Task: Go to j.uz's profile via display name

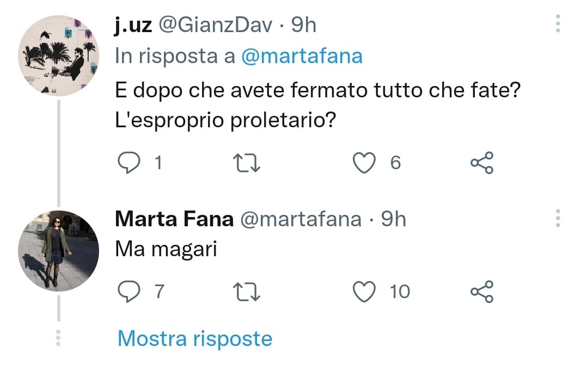Action: [x=133, y=25]
